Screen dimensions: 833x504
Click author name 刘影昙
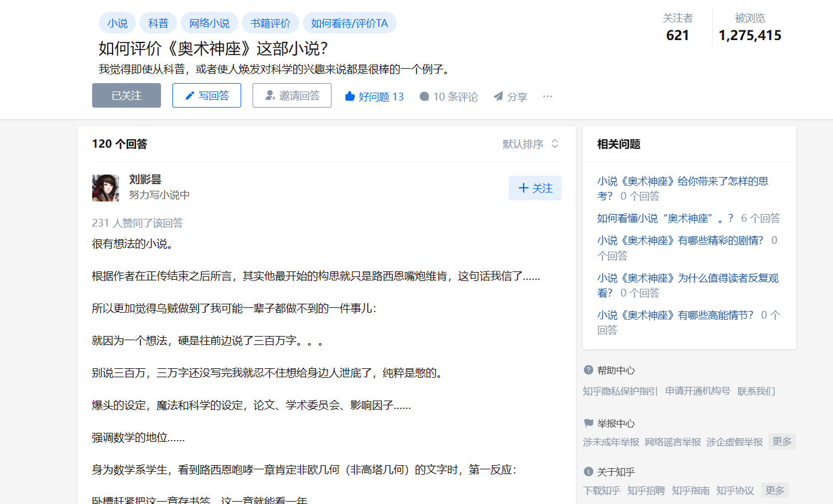point(145,179)
